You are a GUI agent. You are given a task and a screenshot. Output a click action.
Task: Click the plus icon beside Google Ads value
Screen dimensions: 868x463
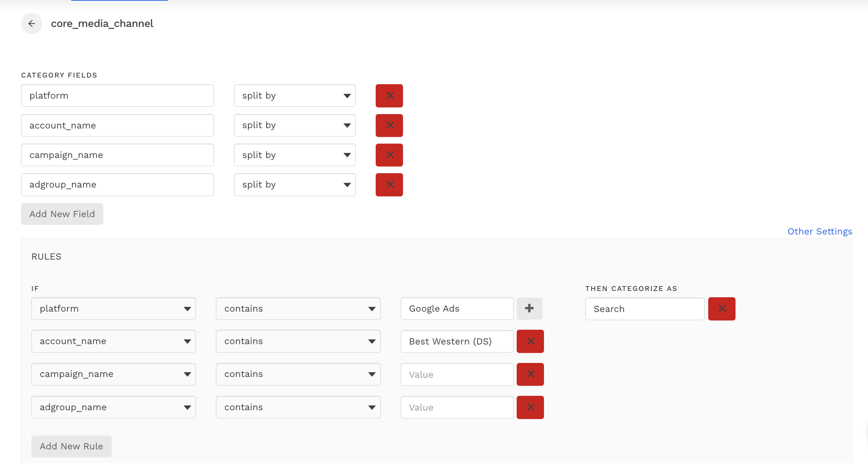[x=529, y=308]
